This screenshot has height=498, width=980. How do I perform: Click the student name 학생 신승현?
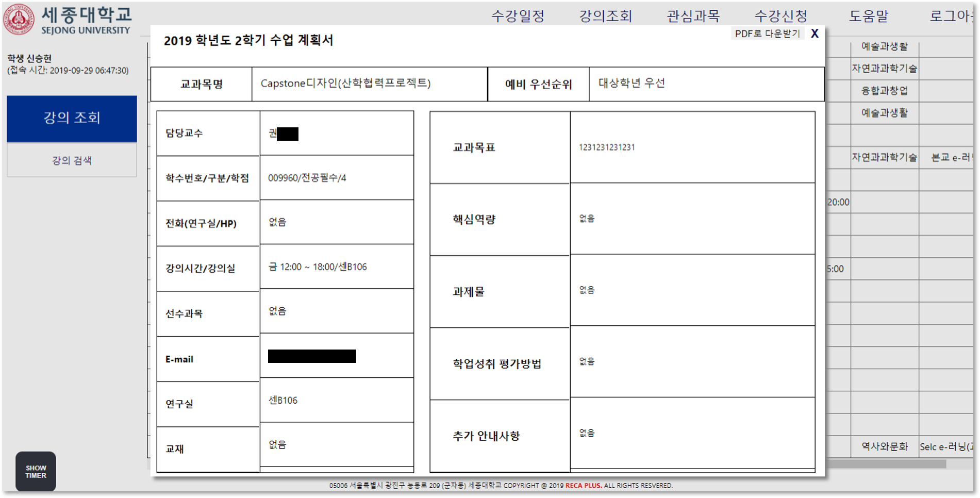tap(29, 58)
